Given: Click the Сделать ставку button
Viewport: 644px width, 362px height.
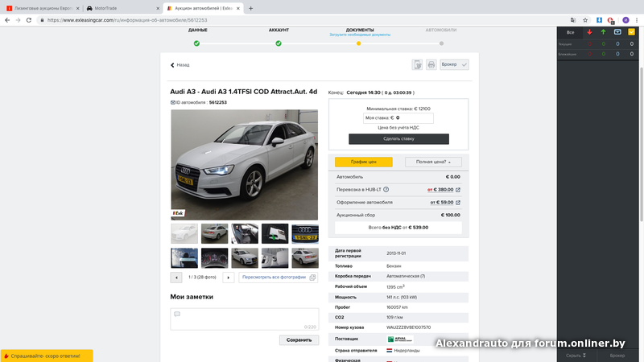Looking at the screenshot, I should pos(398,138).
